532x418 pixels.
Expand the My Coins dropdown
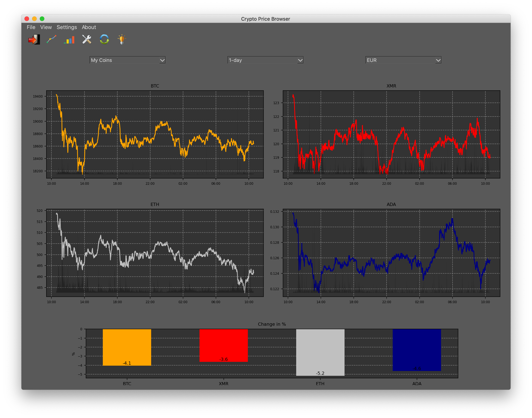[x=127, y=60]
